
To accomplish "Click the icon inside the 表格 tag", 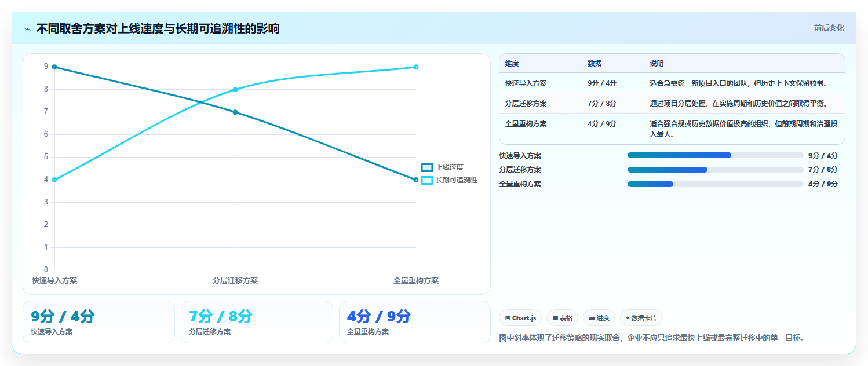I will coord(555,318).
